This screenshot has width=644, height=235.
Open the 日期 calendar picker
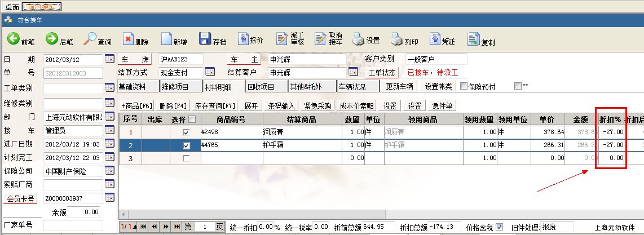click(x=109, y=59)
